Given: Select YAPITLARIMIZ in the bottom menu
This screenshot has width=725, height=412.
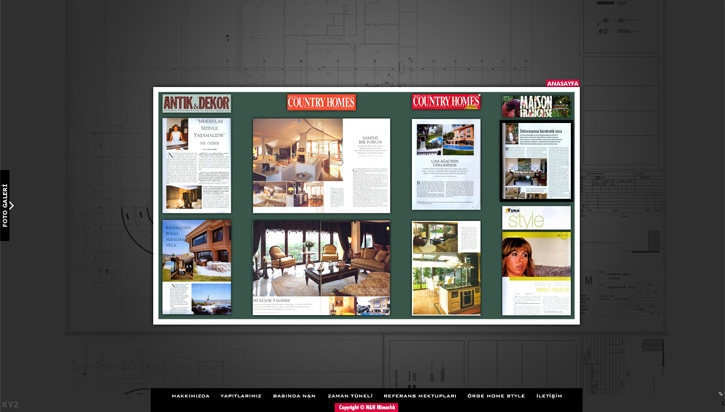Looking at the screenshot, I should point(241,396).
